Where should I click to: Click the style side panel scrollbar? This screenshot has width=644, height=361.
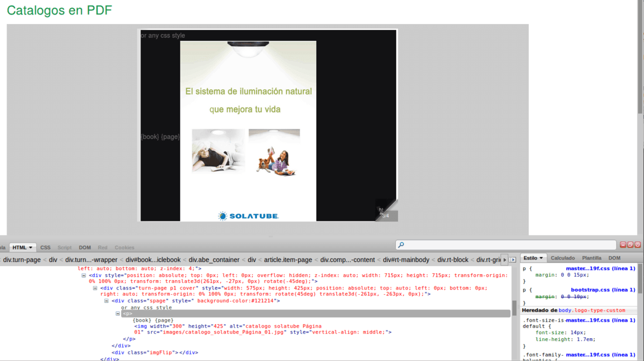tap(640, 279)
